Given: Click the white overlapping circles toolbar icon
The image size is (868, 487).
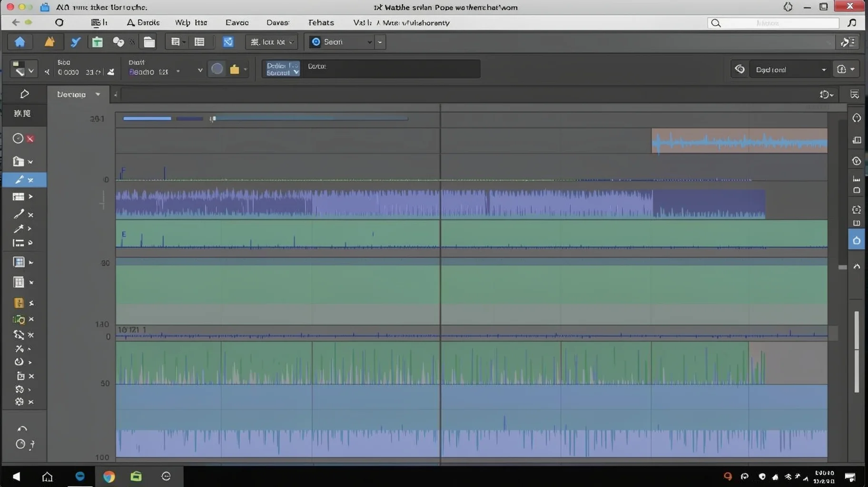Looking at the screenshot, I should (118, 42).
